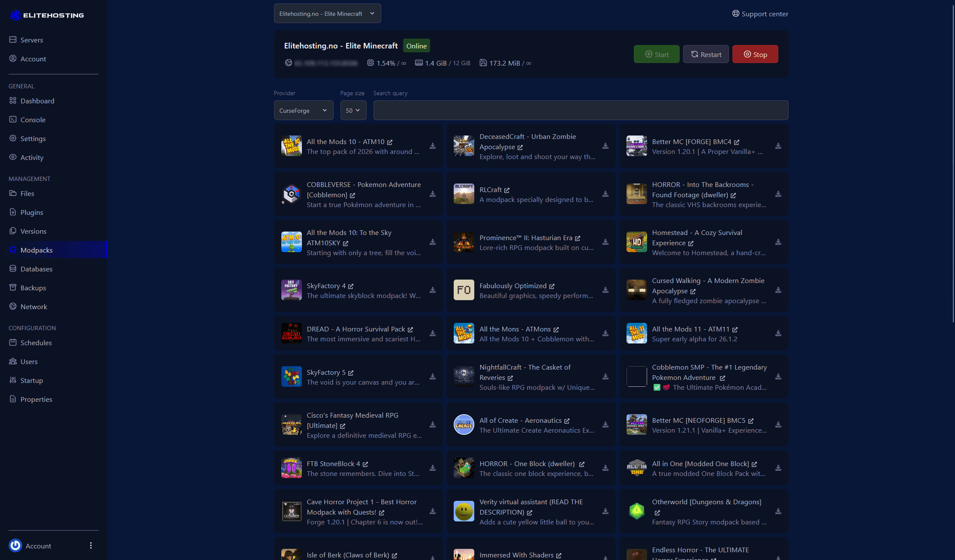Click 'Cisco's Fantasy Medieval RPG' title
Screen dimensions: 955x560
(x=352, y=420)
